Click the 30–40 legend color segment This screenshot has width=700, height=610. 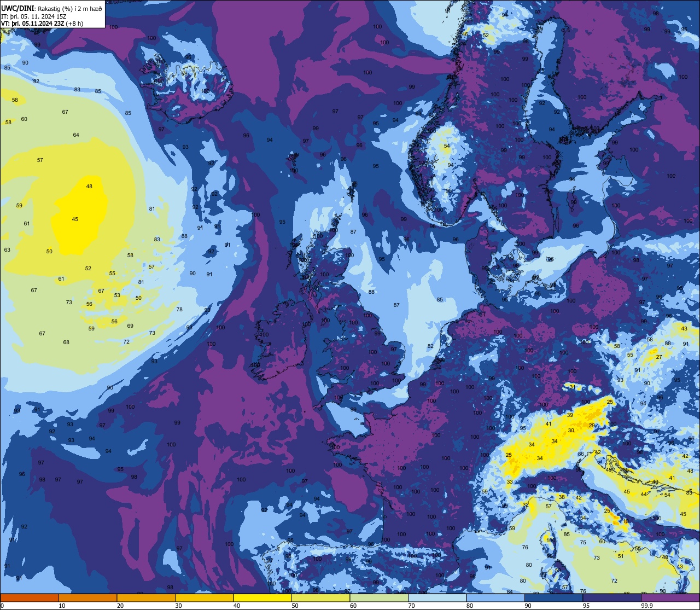204,597
